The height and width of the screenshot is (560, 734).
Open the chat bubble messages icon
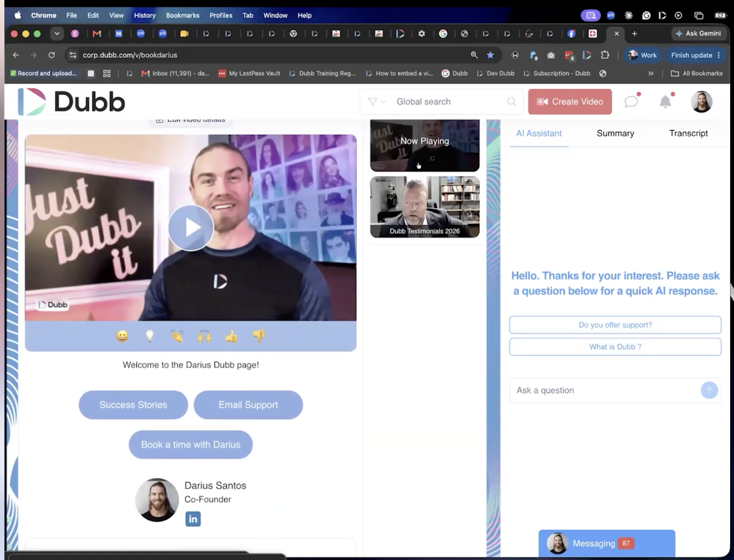(x=631, y=101)
